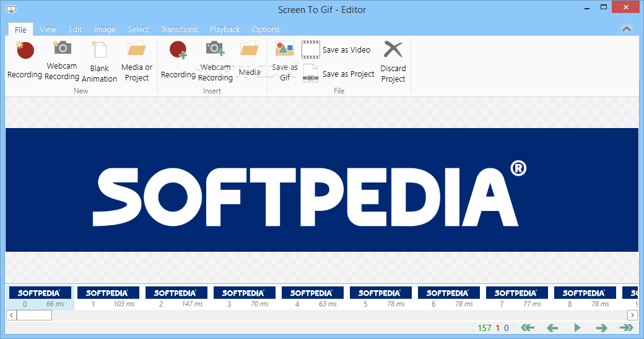The width and height of the screenshot is (644, 339).
Task: Start a new Recording from the New group
Action: coord(25,60)
